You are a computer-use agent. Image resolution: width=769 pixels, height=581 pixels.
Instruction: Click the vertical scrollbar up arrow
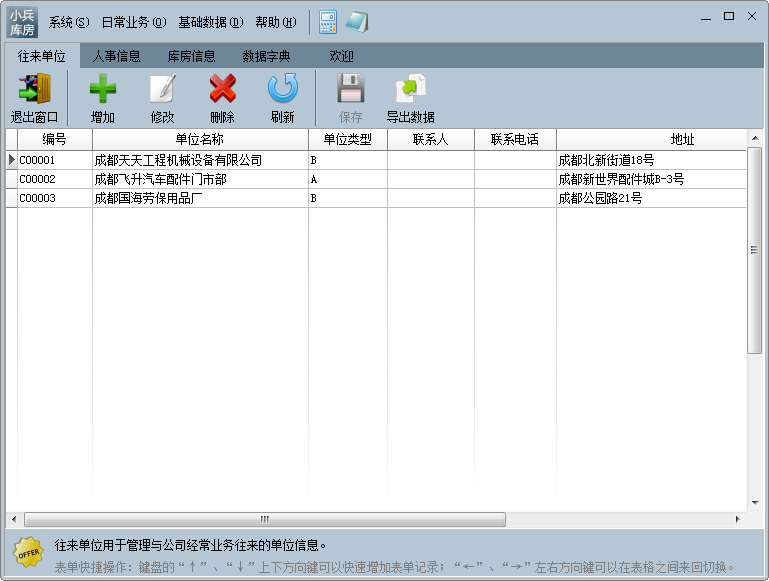pos(755,138)
